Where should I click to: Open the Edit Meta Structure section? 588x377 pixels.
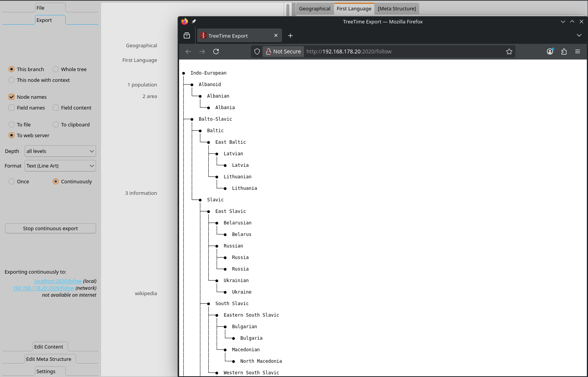[49, 359]
